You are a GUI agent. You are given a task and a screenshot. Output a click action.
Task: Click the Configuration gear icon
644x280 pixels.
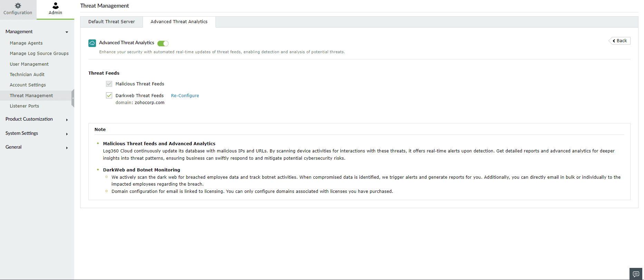18,6
